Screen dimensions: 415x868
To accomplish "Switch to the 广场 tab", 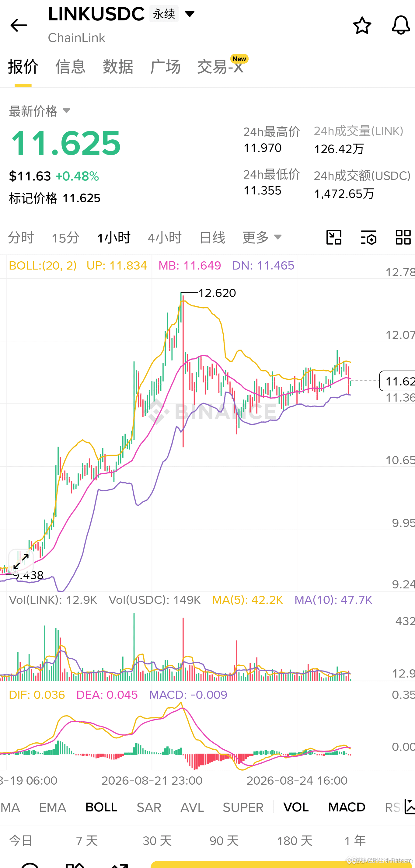I will (x=165, y=66).
